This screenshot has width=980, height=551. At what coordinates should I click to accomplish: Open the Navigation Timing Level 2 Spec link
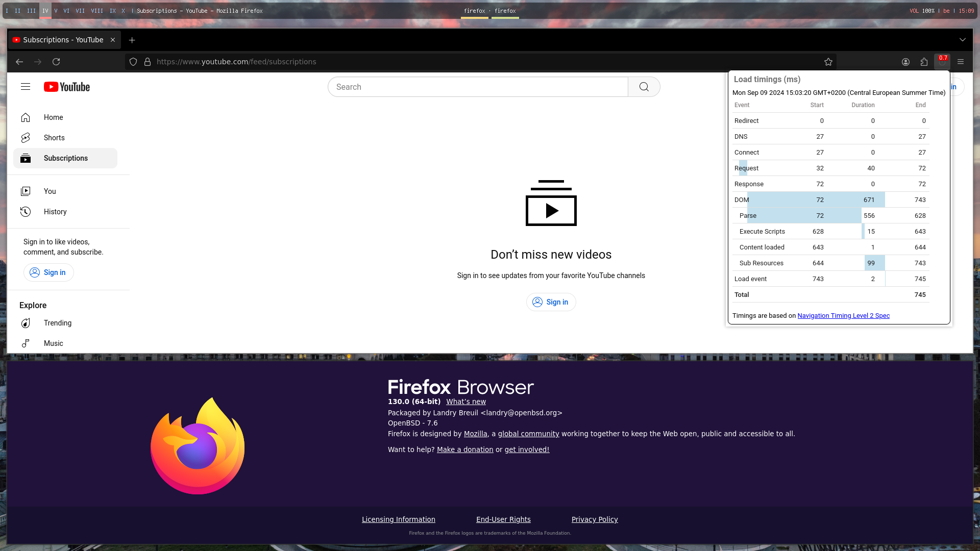843,316
